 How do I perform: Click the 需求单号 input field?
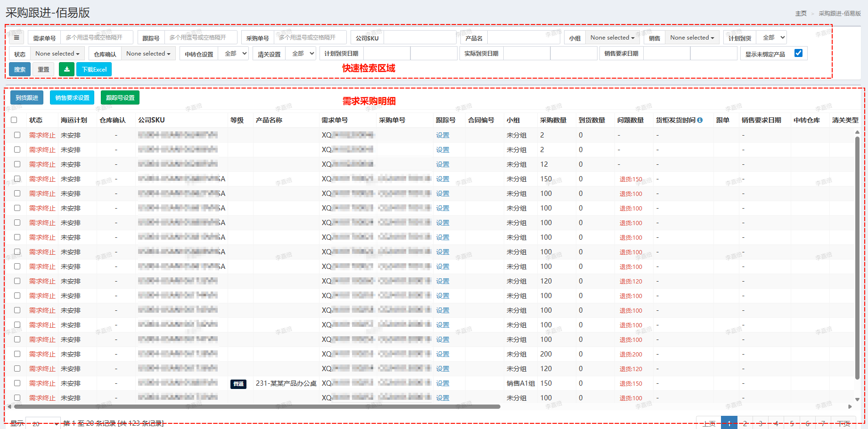tap(97, 38)
